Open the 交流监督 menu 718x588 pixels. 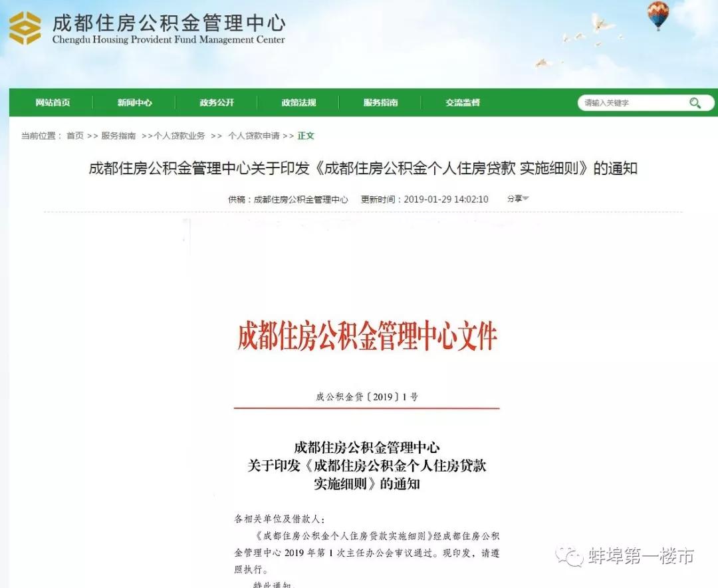pos(463,102)
